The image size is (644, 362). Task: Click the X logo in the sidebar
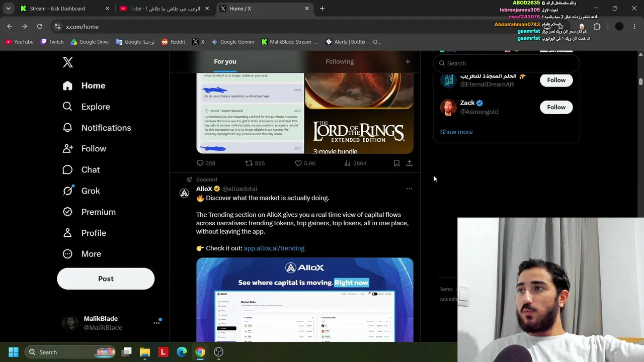click(x=68, y=62)
